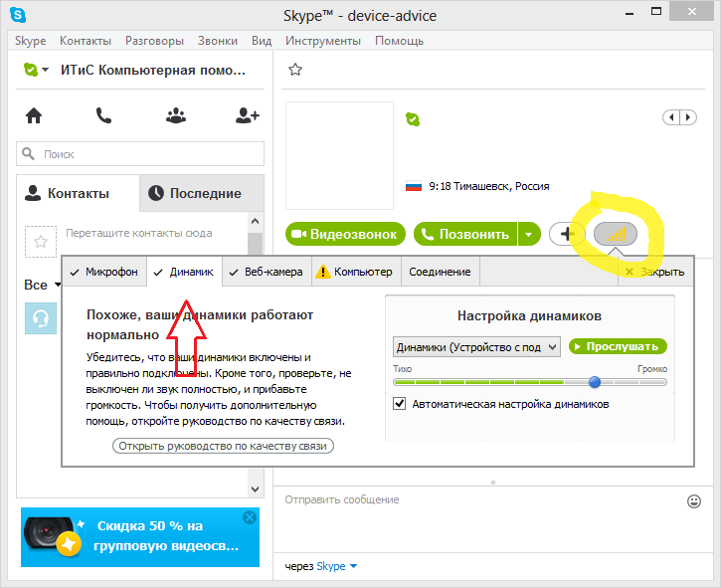Click Открыть руководство по качеству связи
Screen dimensions: 721x588
(223, 446)
